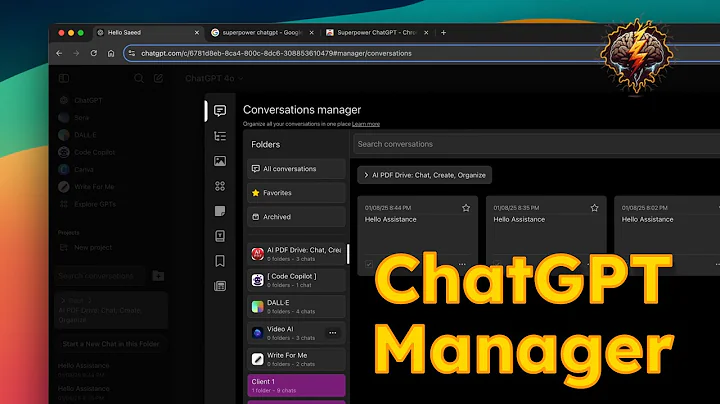Click the browser forward arrow
Screen dimensions: 720x404
(76, 53)
